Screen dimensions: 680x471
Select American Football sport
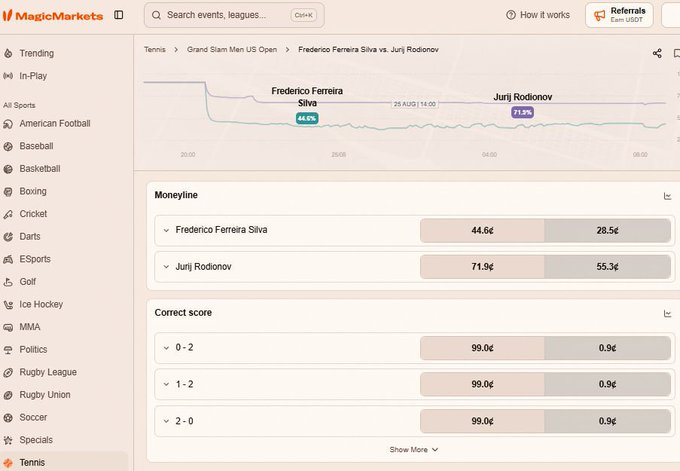(55, 124)
